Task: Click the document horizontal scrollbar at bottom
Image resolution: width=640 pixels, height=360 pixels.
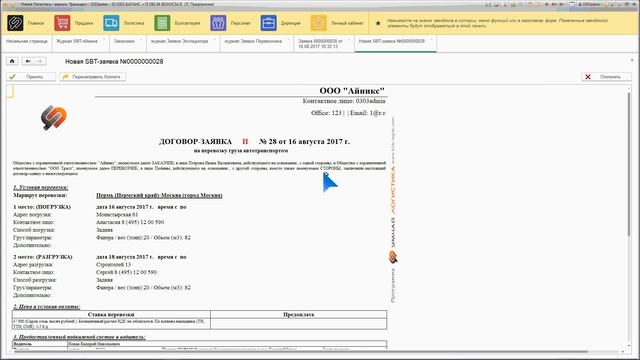Action: point(300,351)
